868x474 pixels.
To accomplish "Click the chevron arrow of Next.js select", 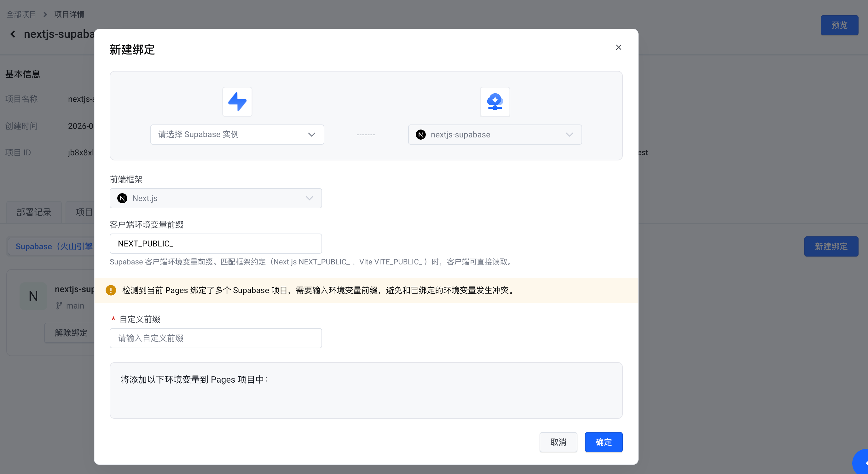I will (x=309, y=199).
